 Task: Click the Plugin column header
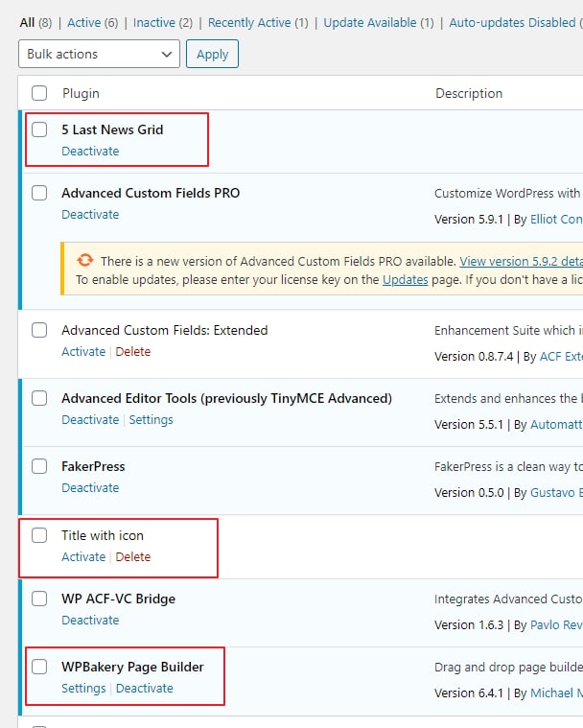tap(81, 93)
